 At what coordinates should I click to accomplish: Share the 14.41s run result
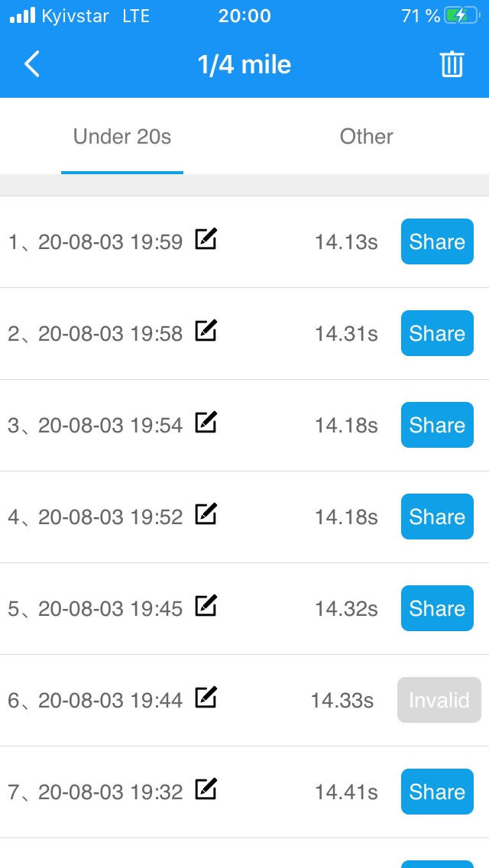tap(437, 792)
